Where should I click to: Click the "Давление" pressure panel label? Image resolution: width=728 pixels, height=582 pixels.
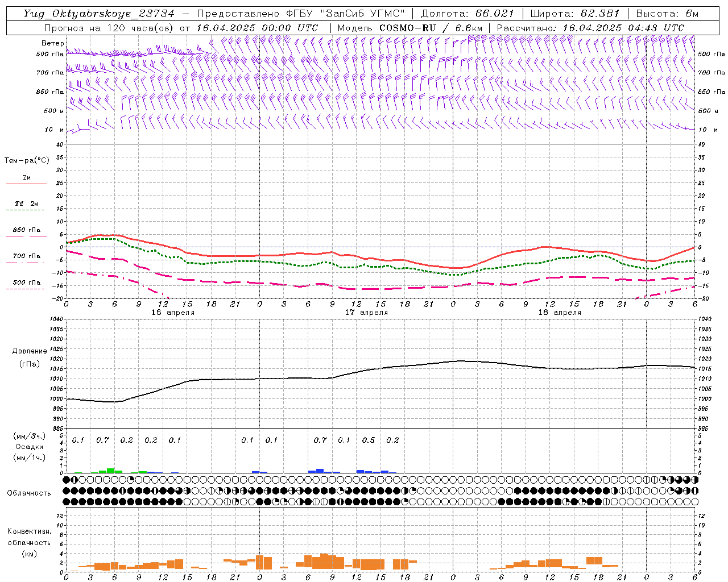[x=30, y=351]
